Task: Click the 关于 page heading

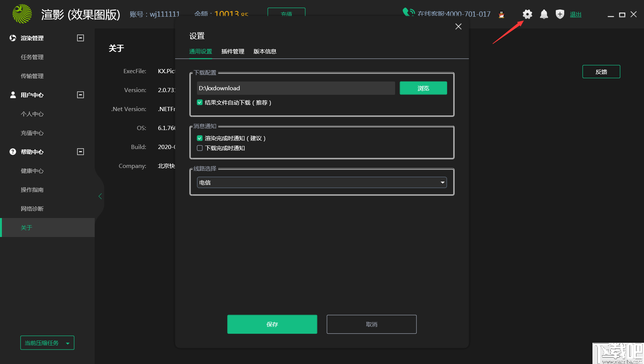Action: [x=116, y=48]
